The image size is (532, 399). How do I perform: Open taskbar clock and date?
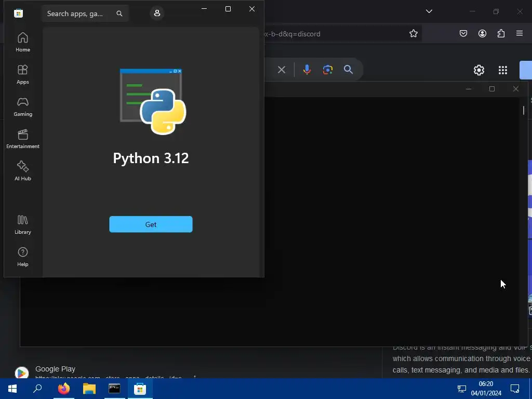486,389
